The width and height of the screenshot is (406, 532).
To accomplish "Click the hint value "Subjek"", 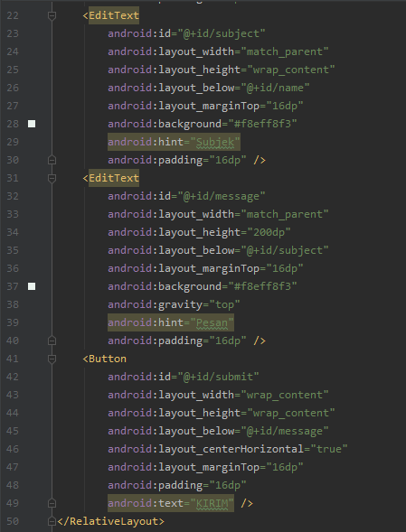I will [215, 142].
